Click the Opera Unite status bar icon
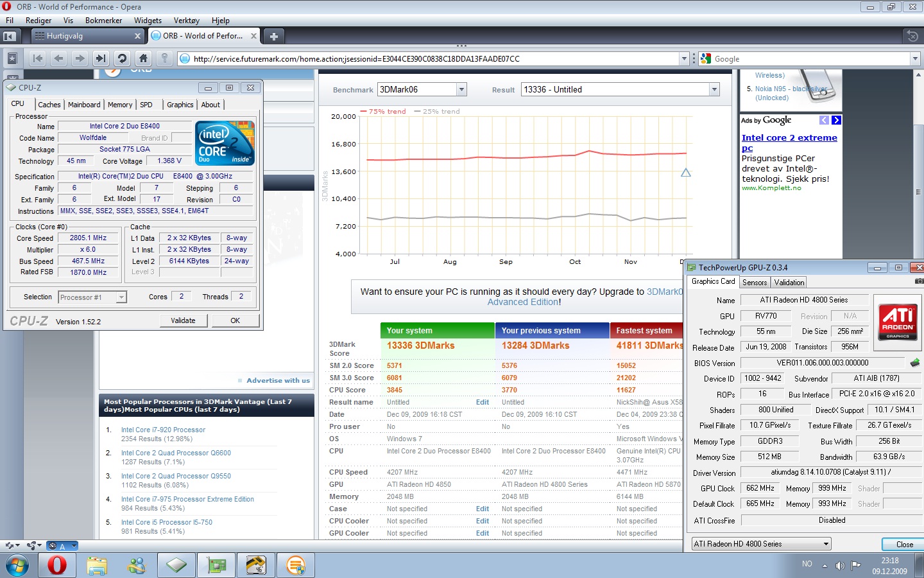 pyautogui.click(x=34, y=546)
